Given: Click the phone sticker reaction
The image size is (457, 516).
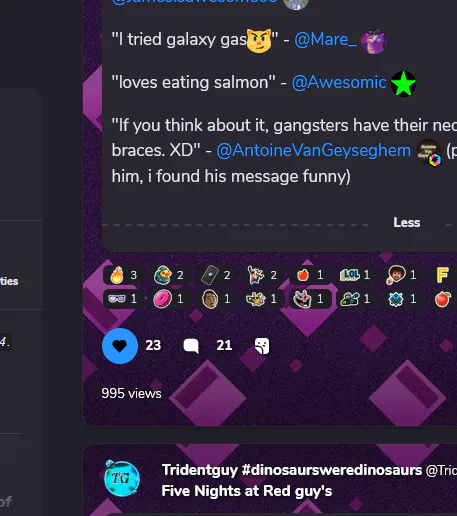Looking at the screenshot, I should pos(217,275).
